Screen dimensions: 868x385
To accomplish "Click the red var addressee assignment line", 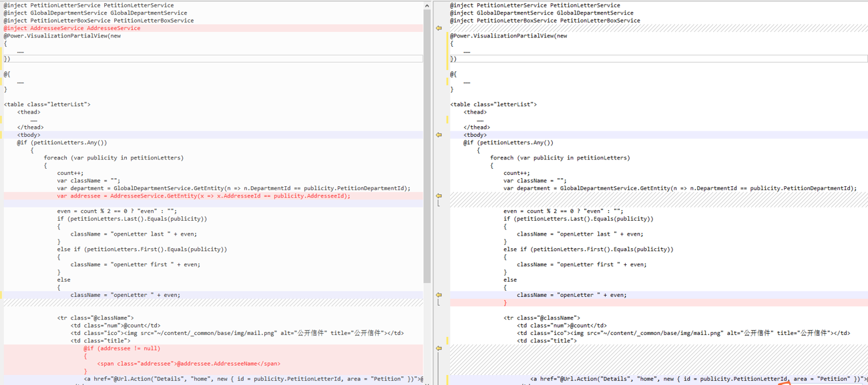I will [x=203, y=196].
